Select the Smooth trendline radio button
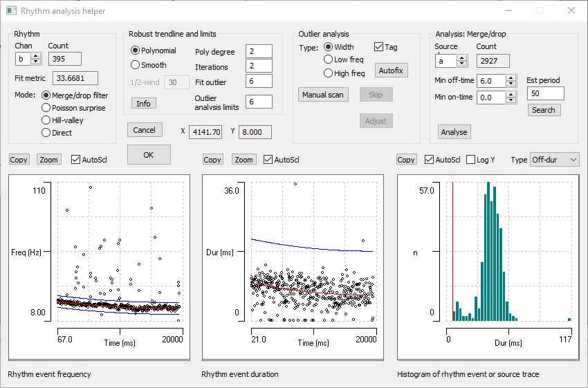This screenshot has width=588, height=388. [x=136, y=65]
